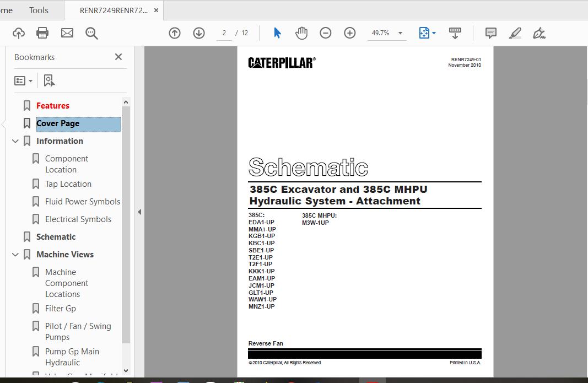Jump to the Component Location bookmark
Screen dimensions: 588x383
pyautogui.click(x=67, y=164)
